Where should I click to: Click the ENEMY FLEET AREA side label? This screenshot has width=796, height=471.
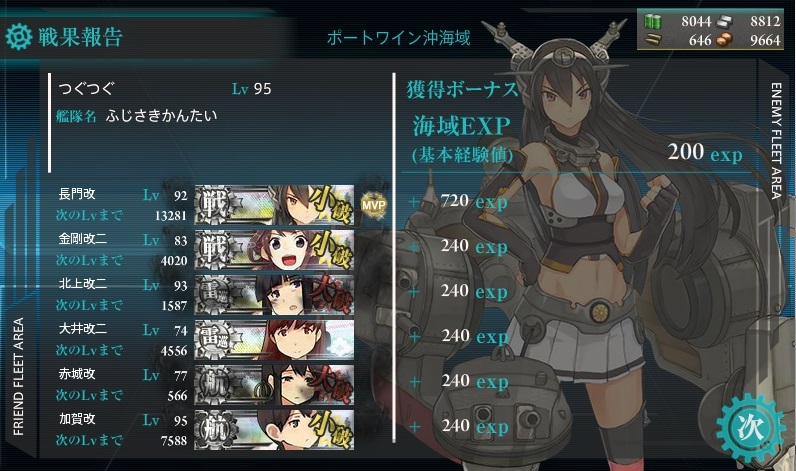point(776,141)
